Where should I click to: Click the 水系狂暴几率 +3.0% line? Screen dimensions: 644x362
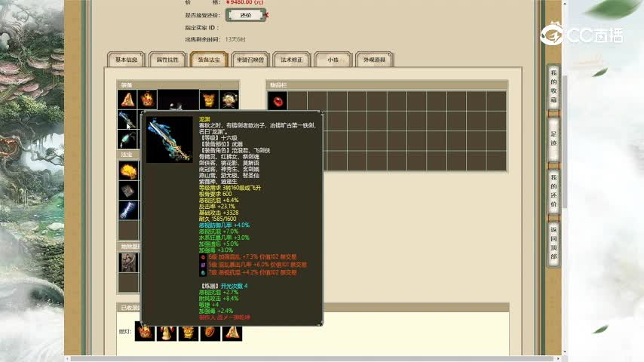click(x=224, y=238)
